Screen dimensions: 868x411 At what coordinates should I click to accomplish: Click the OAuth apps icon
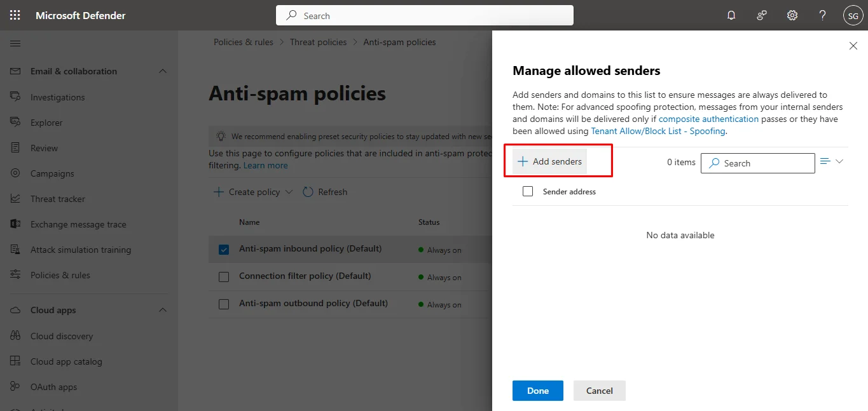click(x=16, y=386)
